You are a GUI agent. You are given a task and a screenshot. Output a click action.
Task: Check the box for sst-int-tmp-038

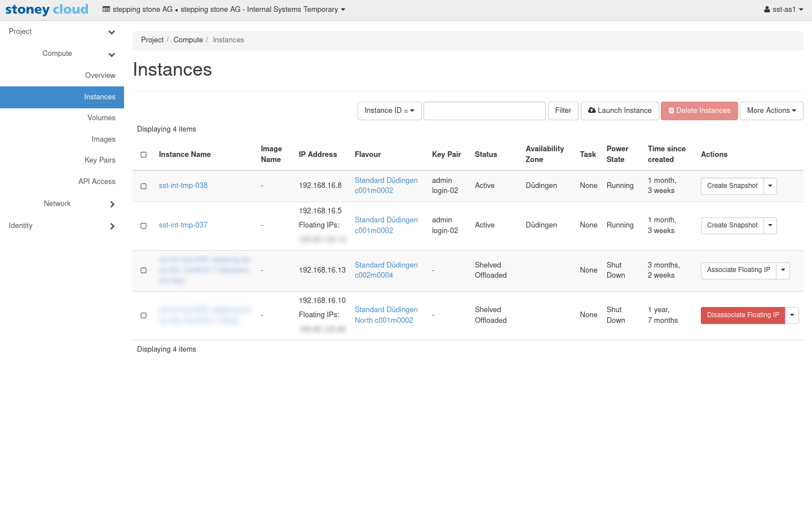click(144, 186)
